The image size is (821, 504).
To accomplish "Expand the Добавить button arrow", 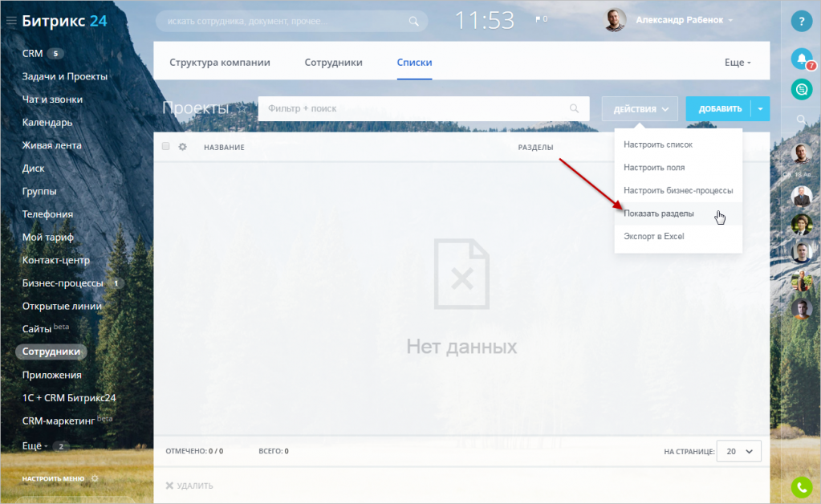I will 760,109.
